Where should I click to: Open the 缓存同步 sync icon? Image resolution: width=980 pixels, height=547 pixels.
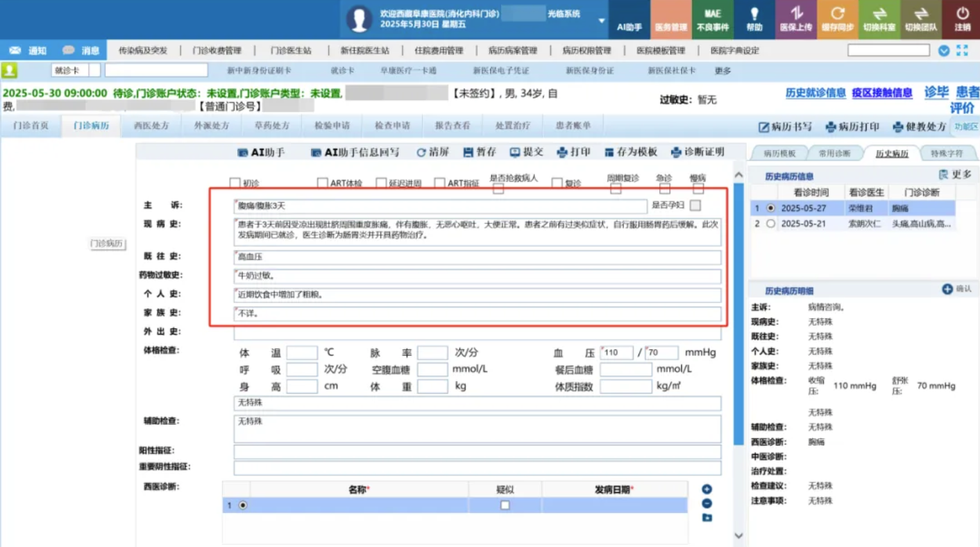(837, 14)
